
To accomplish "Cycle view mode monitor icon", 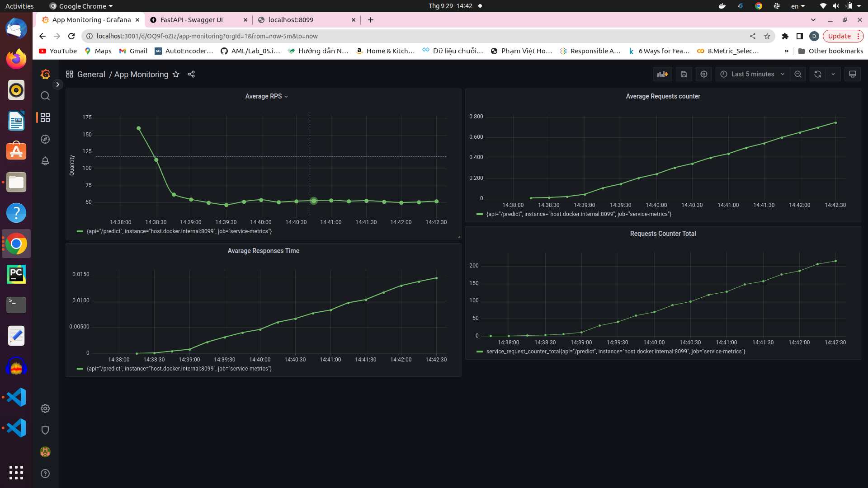I will coord(852,74).
